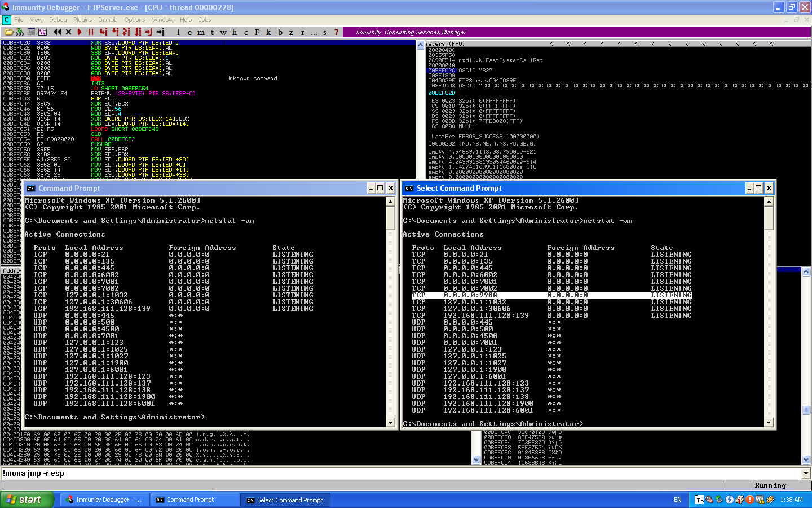Click scroll up arrow of disassembly pane

(420, 45)
